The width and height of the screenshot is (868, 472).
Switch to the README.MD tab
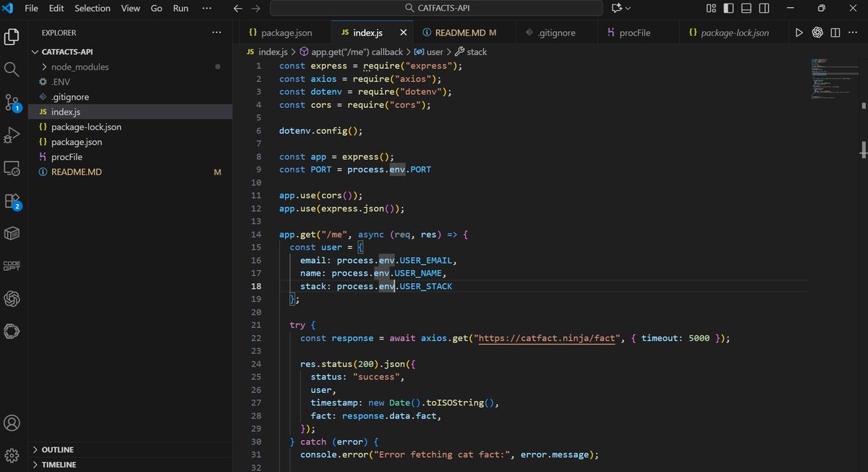click(x=464, y=33)
